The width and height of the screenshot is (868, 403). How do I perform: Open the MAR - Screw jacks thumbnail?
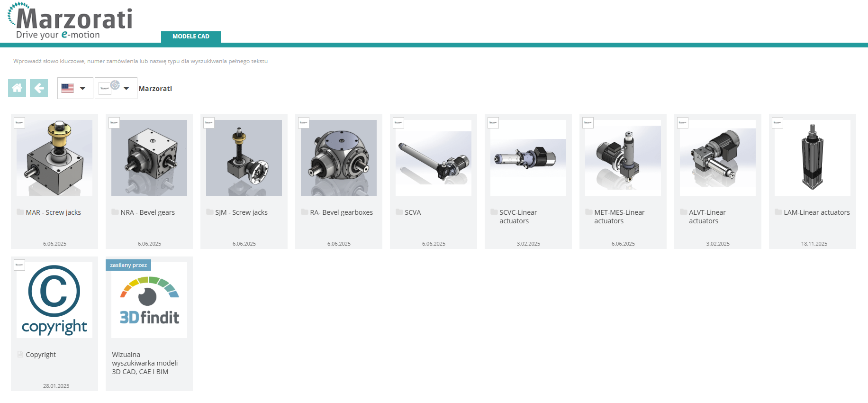click(54, 158)
